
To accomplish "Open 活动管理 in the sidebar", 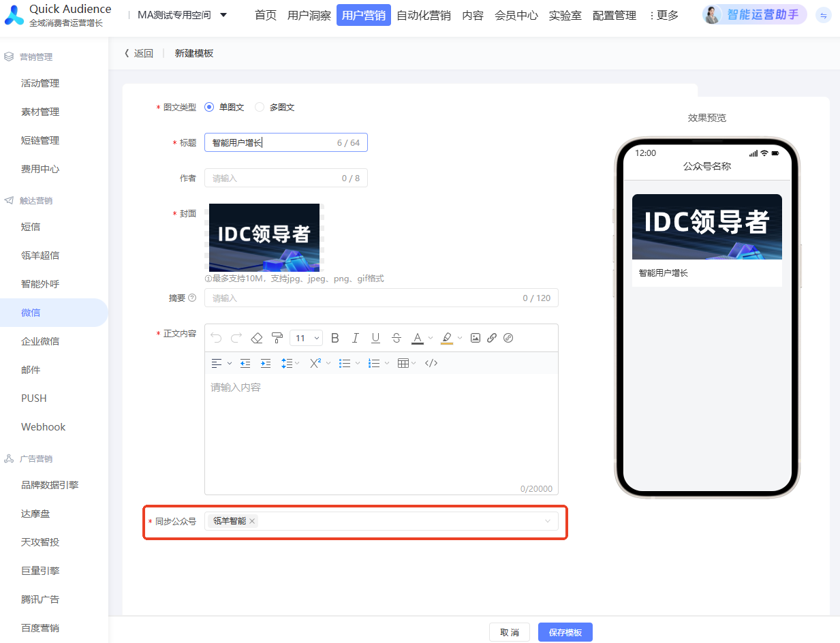I will point(40,83).
